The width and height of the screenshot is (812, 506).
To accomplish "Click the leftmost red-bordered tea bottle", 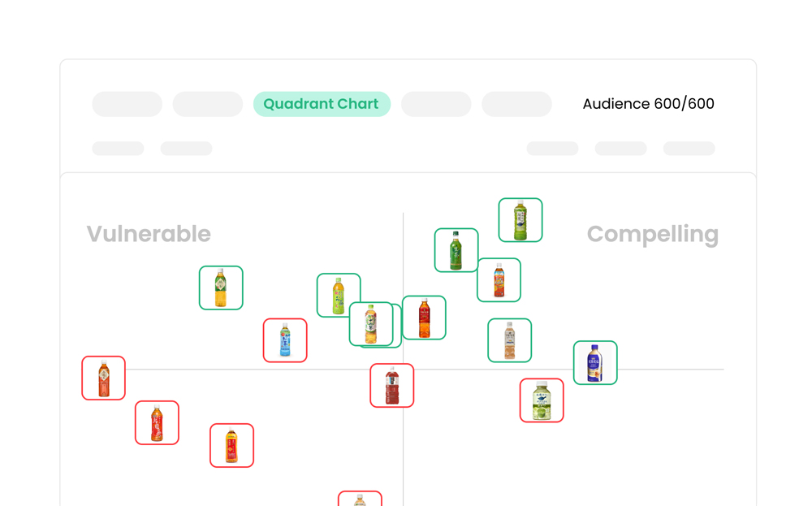I will click(x=103, y=378).
